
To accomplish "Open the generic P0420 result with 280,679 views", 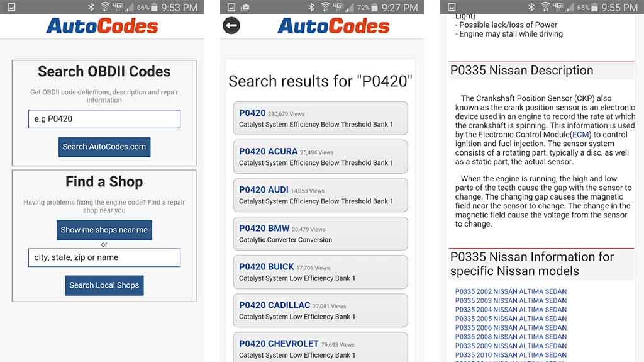I will pos(320,118).
